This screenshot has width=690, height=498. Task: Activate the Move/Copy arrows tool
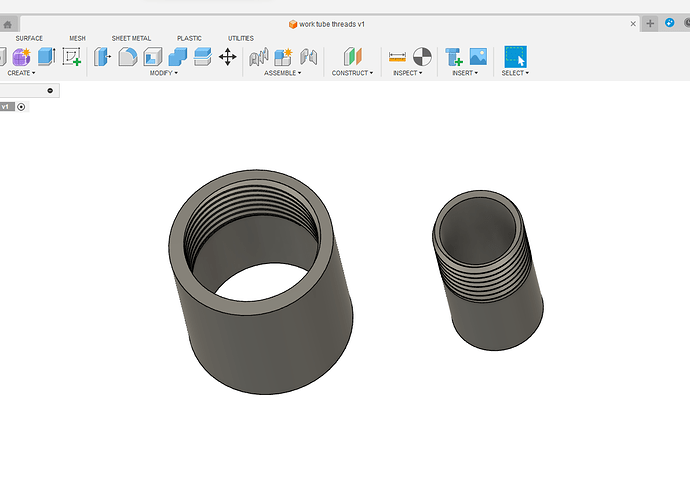click(x=228, y=57)
